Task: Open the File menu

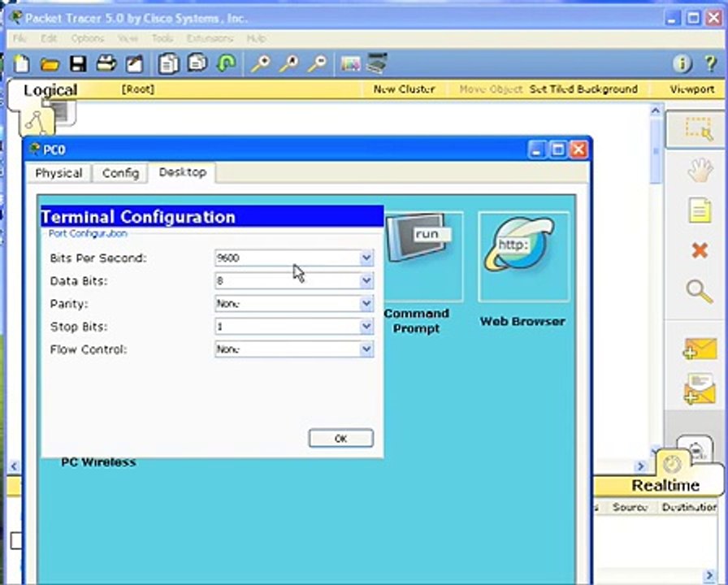Action: (19, 38)
